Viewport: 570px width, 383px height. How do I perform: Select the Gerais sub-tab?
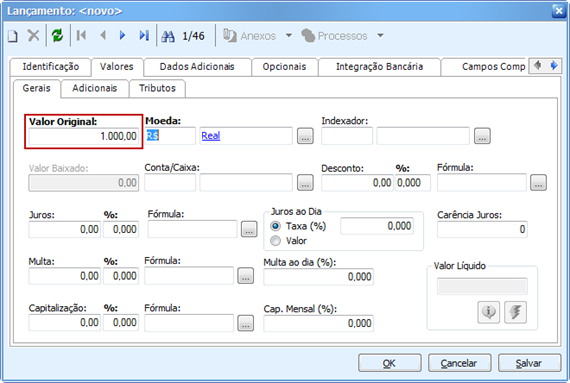pos(36,88)
